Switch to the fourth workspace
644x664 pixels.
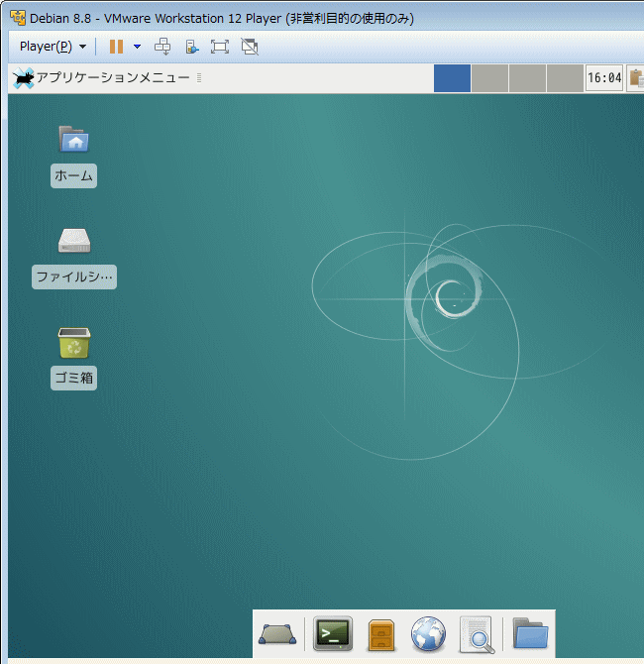565,78
